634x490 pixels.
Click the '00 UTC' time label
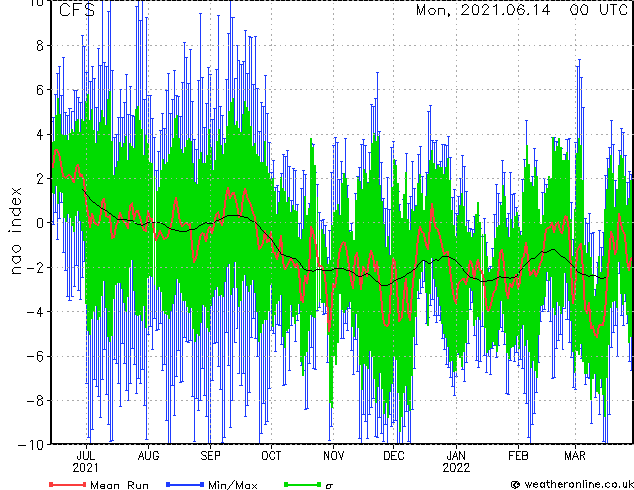(599, 10)
